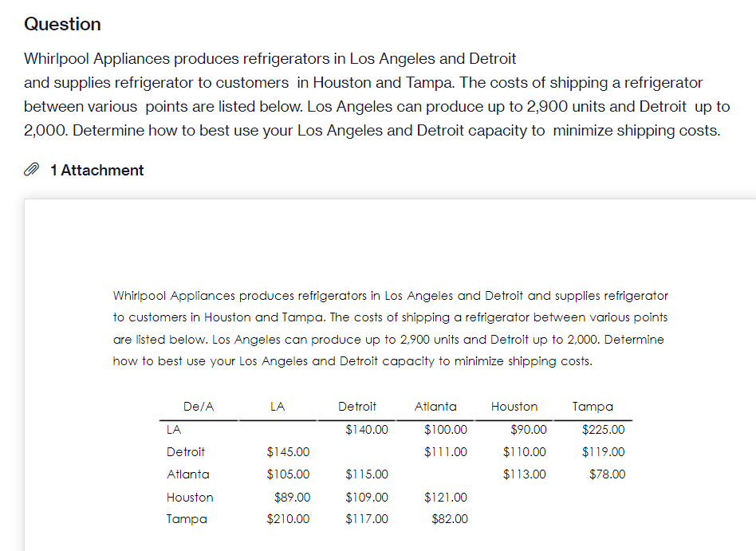This screenshot has width=756, height=551.
Task: Select the $225.00 shipping cost cell
Action: point(604,430)
